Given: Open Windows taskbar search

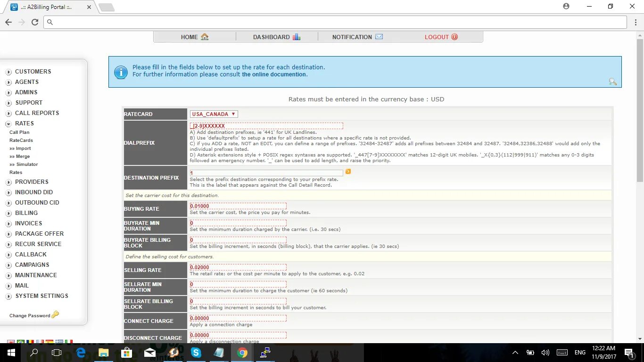Looking at the screenshot, I should [34, 352].
